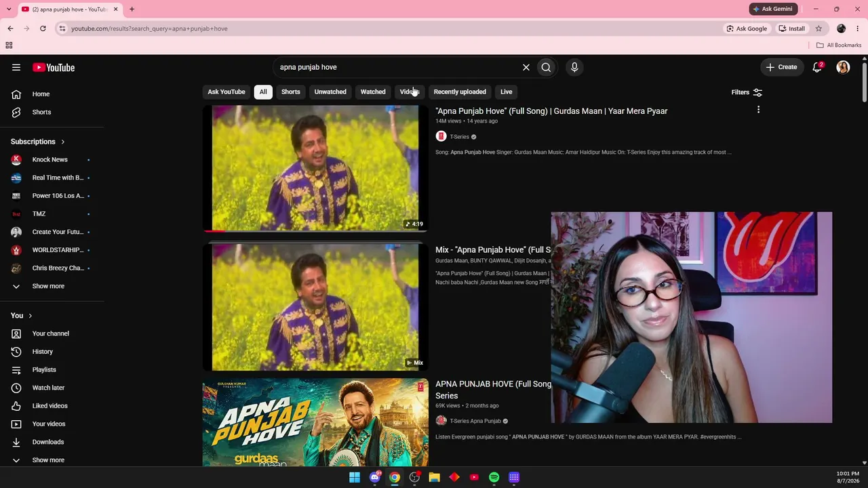
Task: Open the Chrome tab search dropdown
Action: [9, 9]
